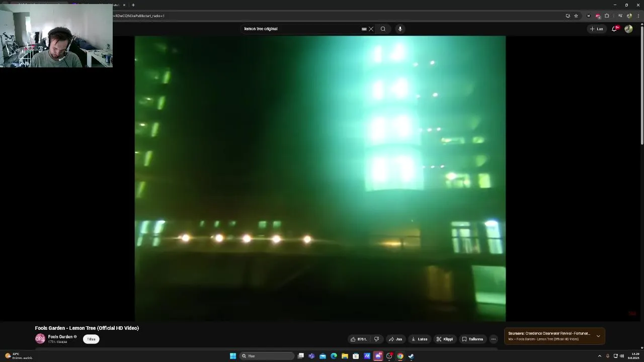Open Microsoft Store from the taskbar

pyautogui.click(x=356, y=356)
